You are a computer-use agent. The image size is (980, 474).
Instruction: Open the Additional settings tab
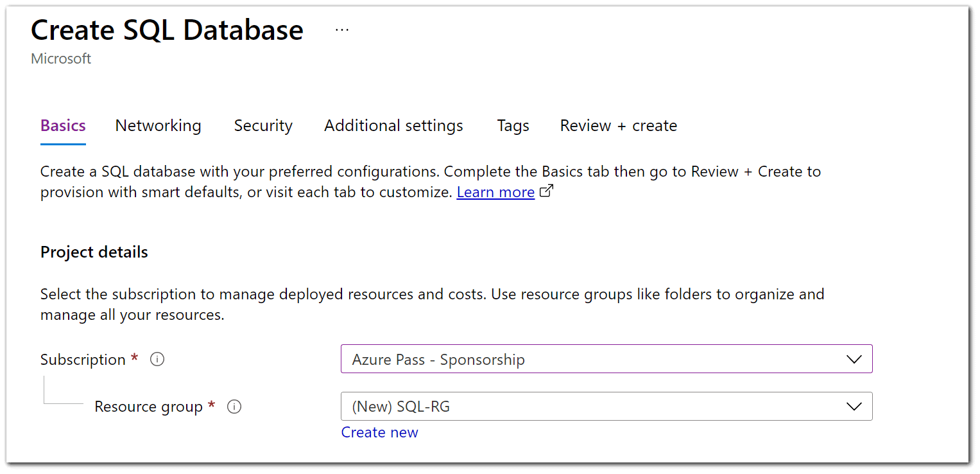[x=393, y=125]
